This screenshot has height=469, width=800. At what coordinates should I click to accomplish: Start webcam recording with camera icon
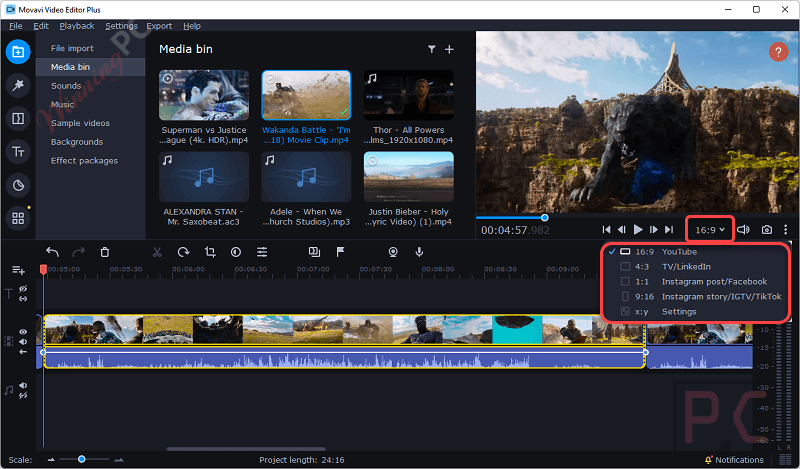click(393, 252)
